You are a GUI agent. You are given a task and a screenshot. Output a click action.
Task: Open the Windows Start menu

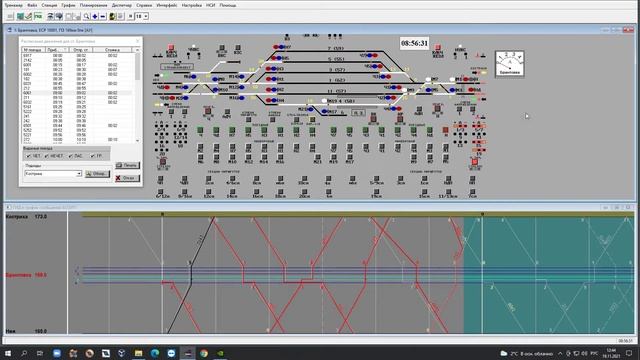pyautogui.click(x=8, y=353)
